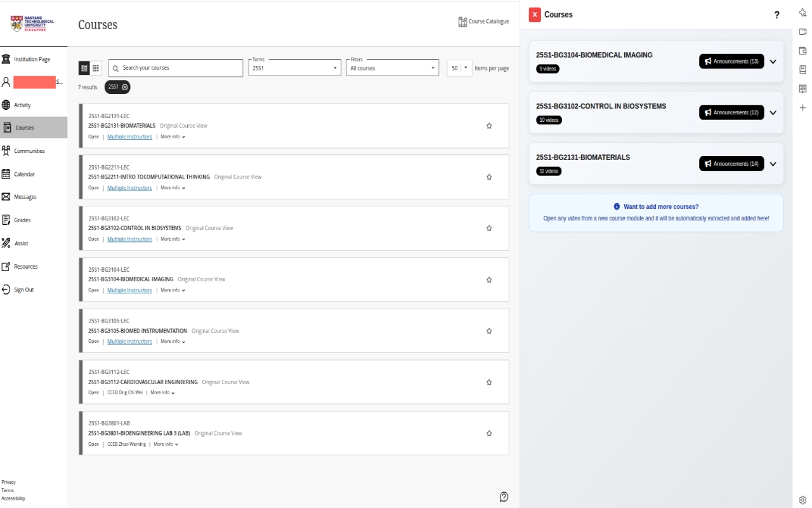Open the Terms dropdown showing 25S1
This screenshot has height=508, width=812.
[x=294, y=68]
